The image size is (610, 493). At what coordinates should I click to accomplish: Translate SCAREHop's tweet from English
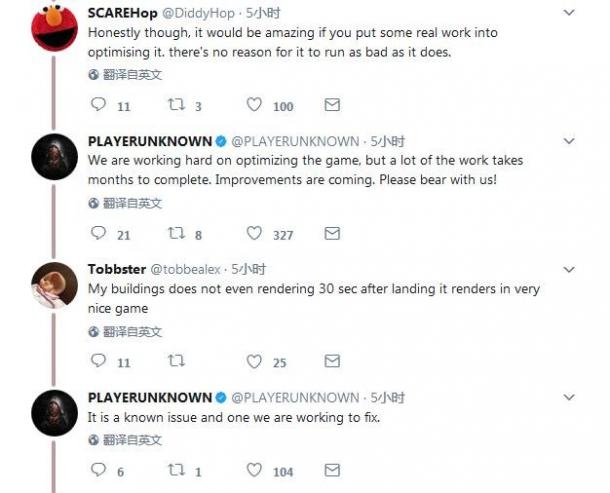(x=125, y=74)
